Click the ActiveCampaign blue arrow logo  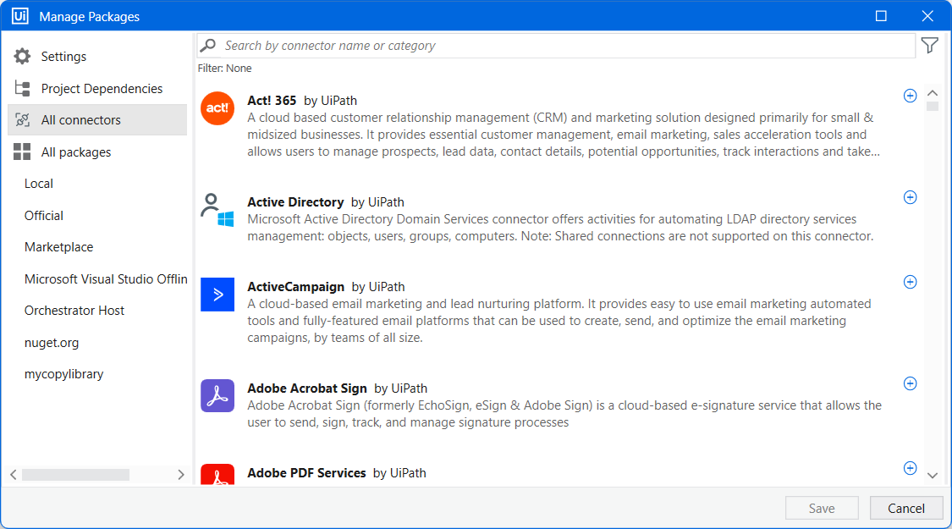tap(217, 295)
